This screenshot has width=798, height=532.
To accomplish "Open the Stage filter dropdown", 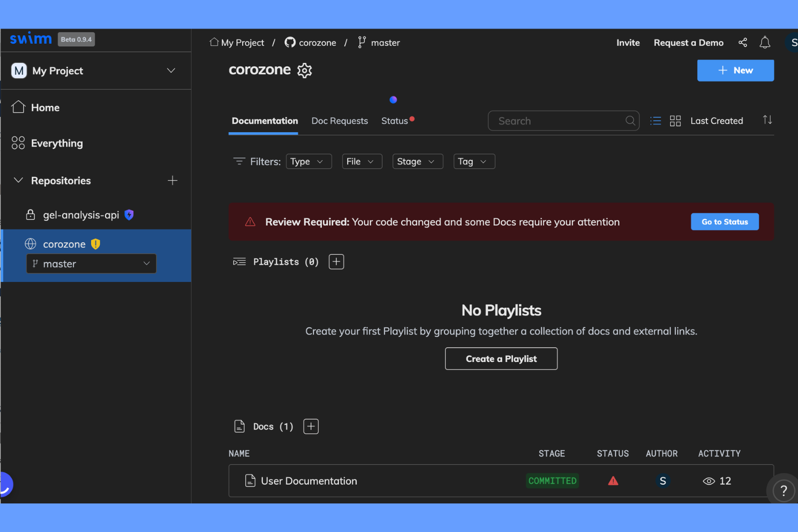I will tap(417, 162).
